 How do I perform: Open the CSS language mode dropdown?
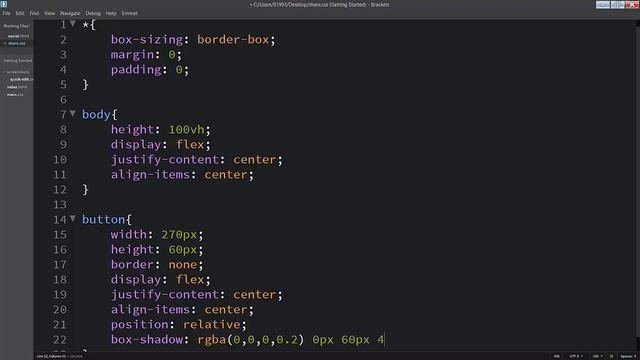[598, 356]
